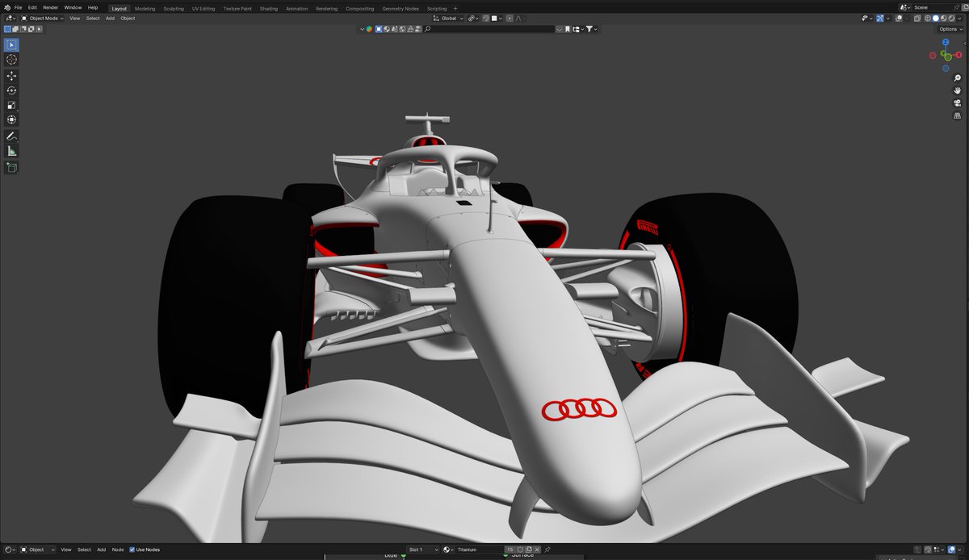Switch to material preview shading
Image resolution: width=969 pixels, height=560 pixels.
point(943,18)
